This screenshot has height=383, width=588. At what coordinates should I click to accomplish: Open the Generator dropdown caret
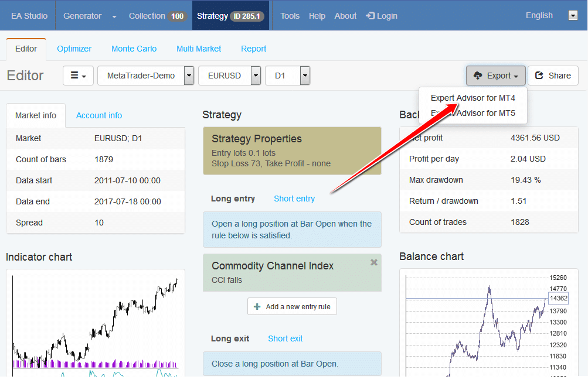[x=114, y=16]
